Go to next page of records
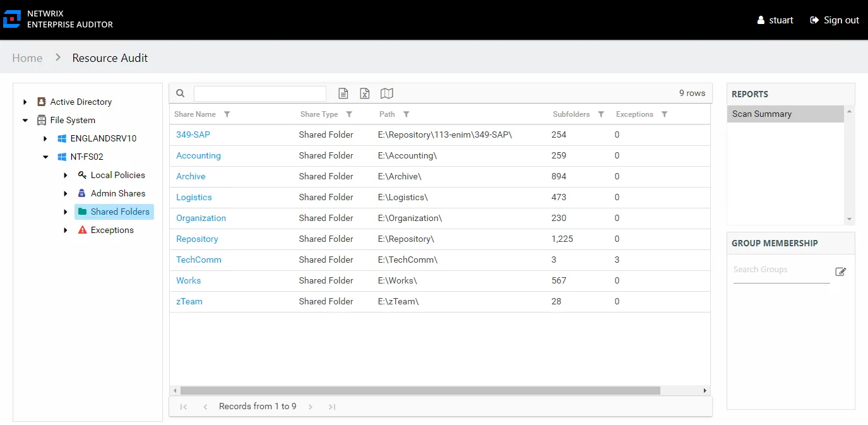 [311, 407]
